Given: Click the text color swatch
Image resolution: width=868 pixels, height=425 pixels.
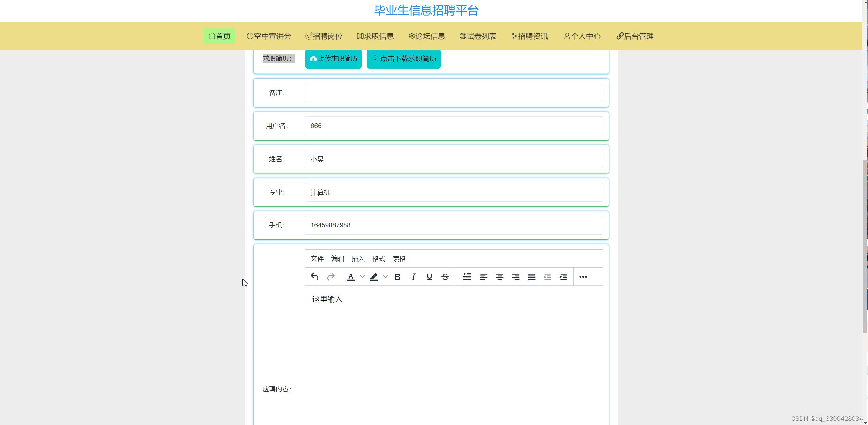Looking at the screenshot, I should tap(351, 277).
